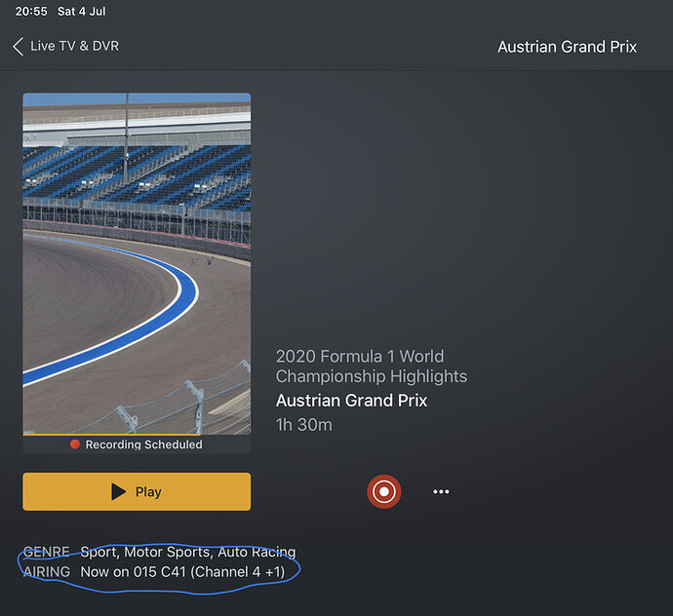Tap the 20:55 clock in status bar

coord(30,12)
